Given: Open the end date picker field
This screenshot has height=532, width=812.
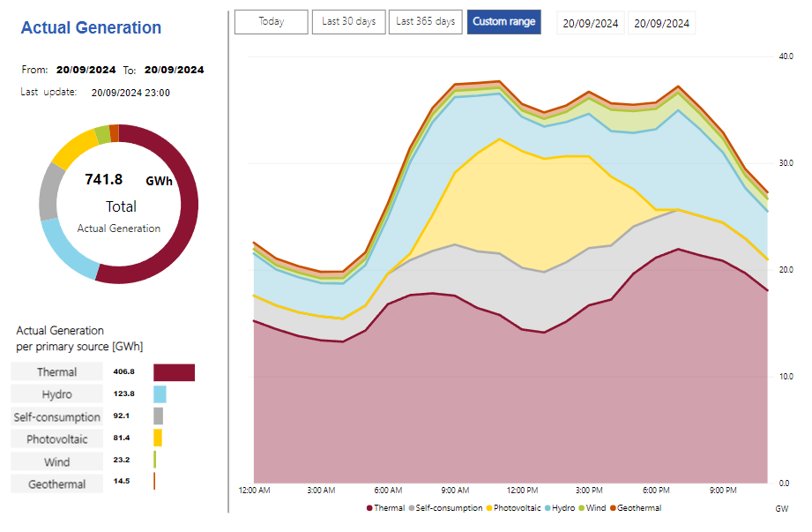Looking at the screenshot, I should (661, 23).
